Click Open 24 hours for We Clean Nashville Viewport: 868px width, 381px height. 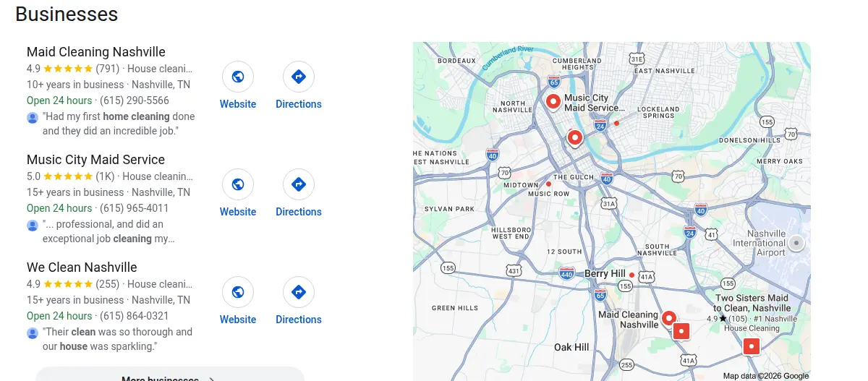coord(59,316)
